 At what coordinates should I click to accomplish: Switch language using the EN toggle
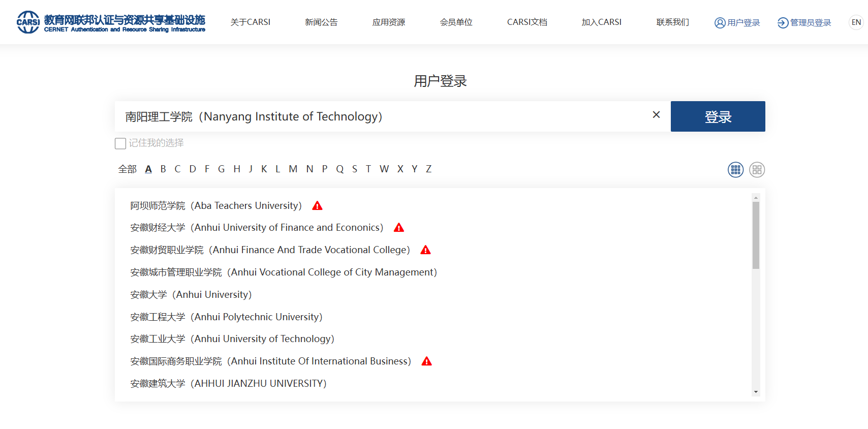click(x=856, y=22)
